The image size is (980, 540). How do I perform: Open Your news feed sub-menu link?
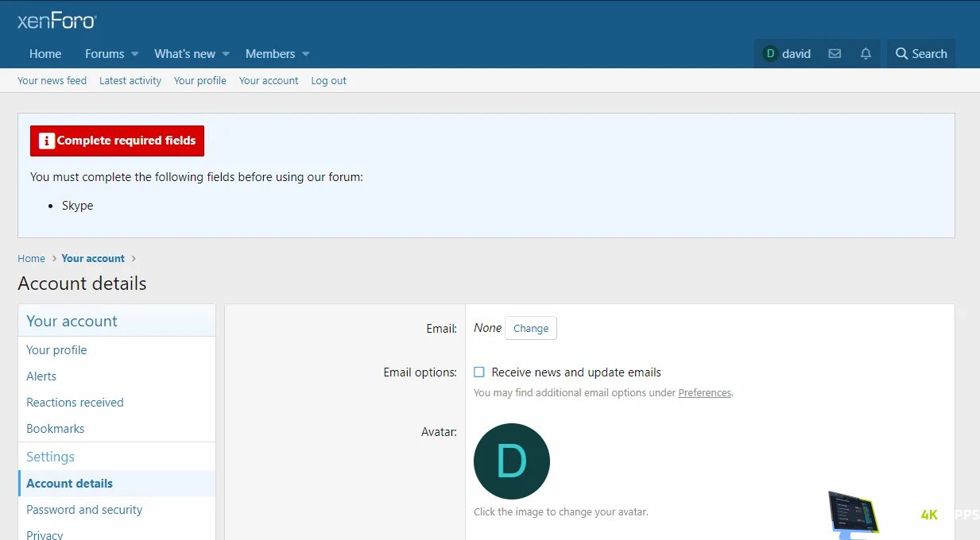52,81
